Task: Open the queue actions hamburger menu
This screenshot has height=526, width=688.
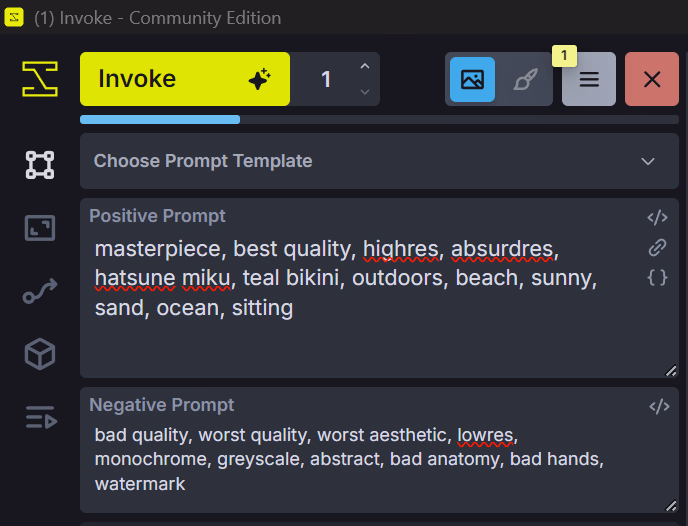Action: 589,79
